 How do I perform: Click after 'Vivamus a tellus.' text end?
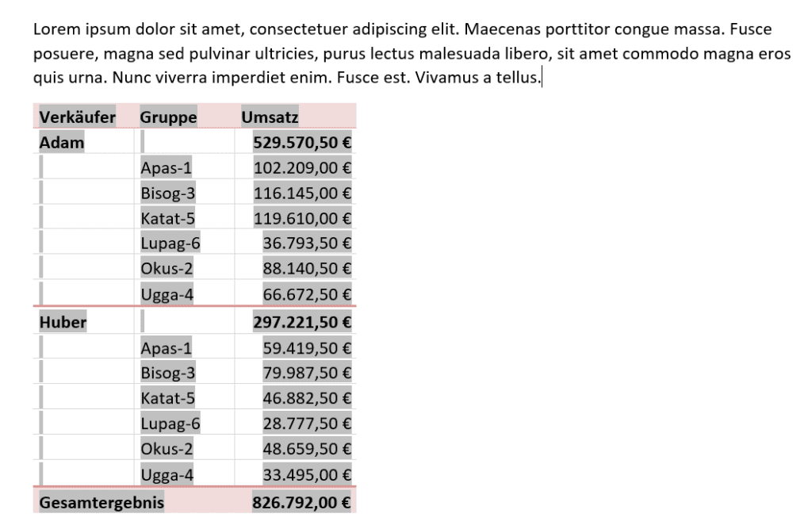[542, 78]
